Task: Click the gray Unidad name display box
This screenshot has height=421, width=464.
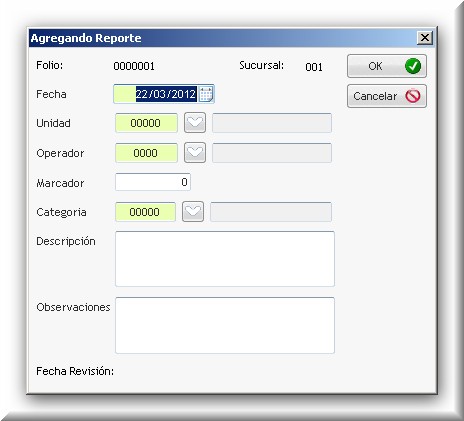Action: pyautogui.click(x=272, y=123)
